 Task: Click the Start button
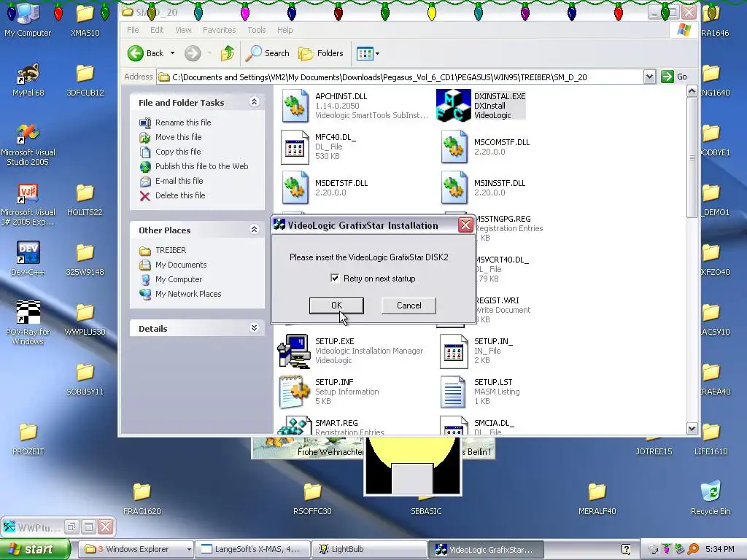34,549
